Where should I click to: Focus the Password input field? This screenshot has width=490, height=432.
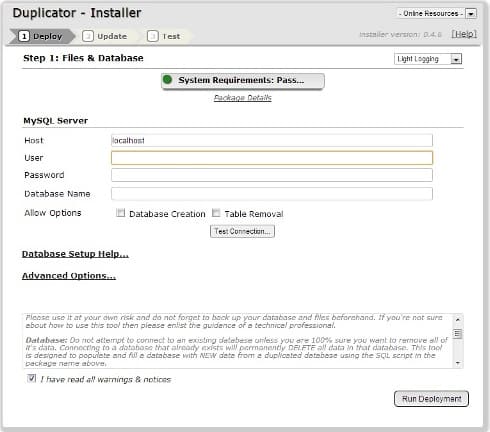pos(272,175)
